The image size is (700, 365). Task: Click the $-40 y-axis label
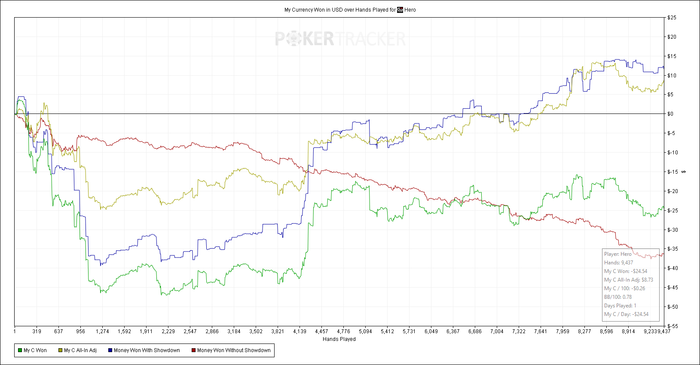pos(672,268)
